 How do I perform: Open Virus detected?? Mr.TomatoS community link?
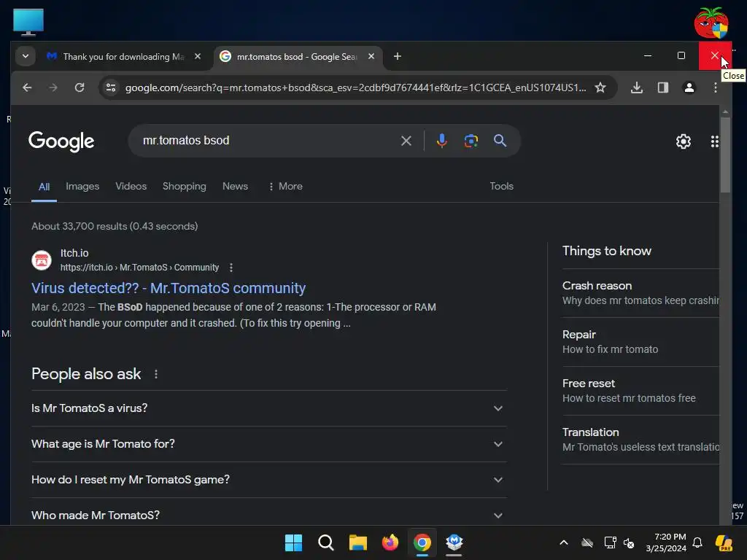click(x=169, y=288)
